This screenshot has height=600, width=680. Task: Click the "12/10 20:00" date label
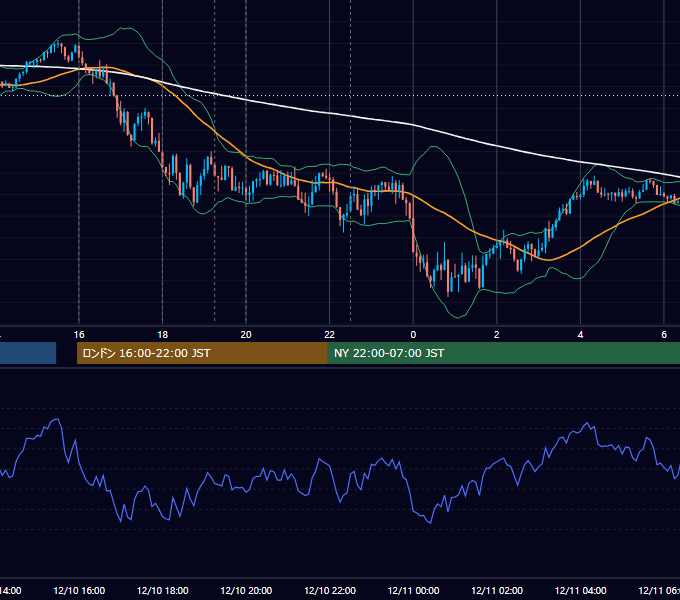click(246, 590)
